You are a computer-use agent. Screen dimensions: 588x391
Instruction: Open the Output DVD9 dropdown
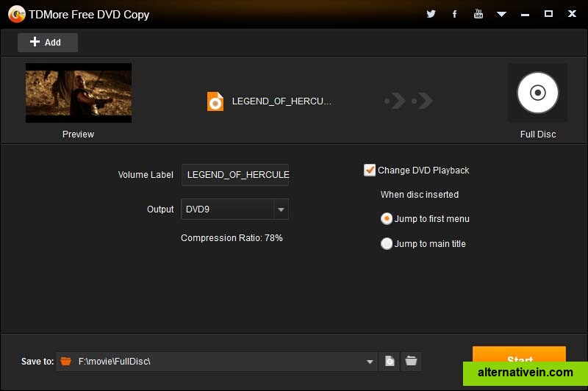click(234, 209)
